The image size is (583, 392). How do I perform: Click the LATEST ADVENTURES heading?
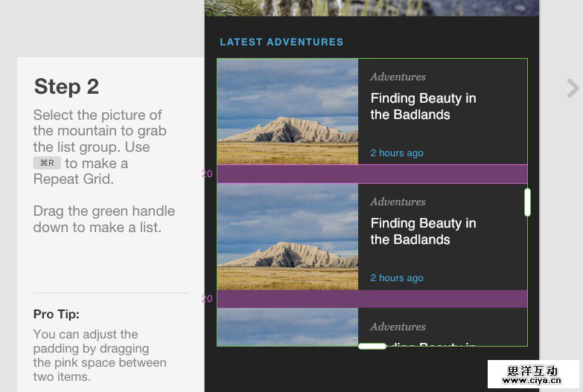click(x=281, y=42)
